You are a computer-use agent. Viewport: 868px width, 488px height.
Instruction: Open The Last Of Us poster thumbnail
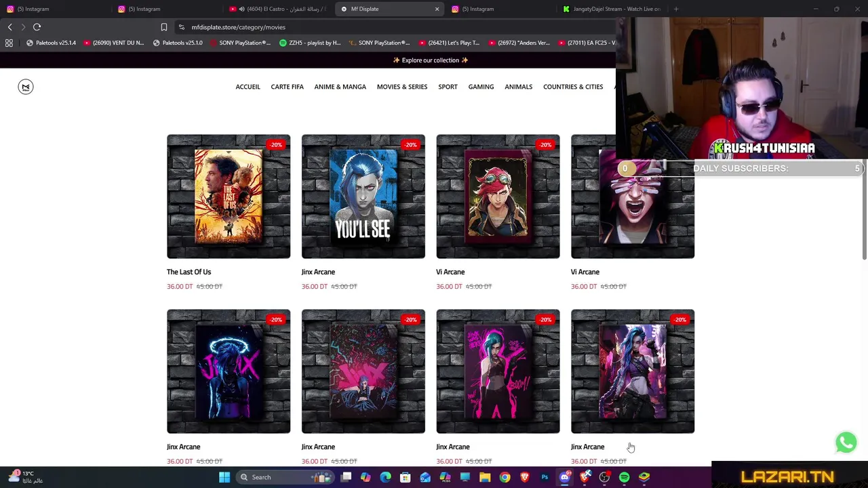(x=229, y=197)
